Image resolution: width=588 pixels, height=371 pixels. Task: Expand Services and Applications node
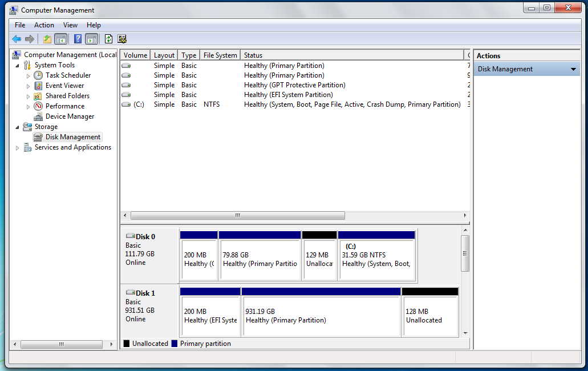pyautogui.click(x=17, y=148)
